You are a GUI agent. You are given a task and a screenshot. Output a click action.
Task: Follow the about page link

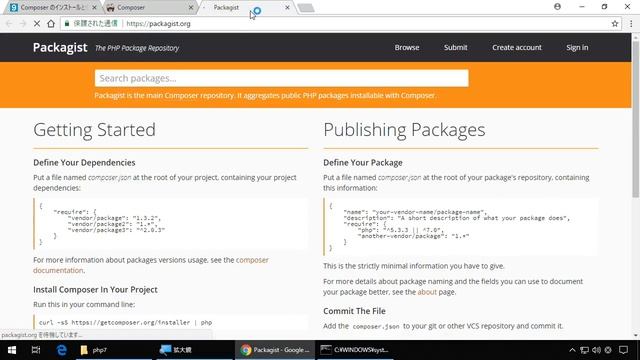point(427,292)
